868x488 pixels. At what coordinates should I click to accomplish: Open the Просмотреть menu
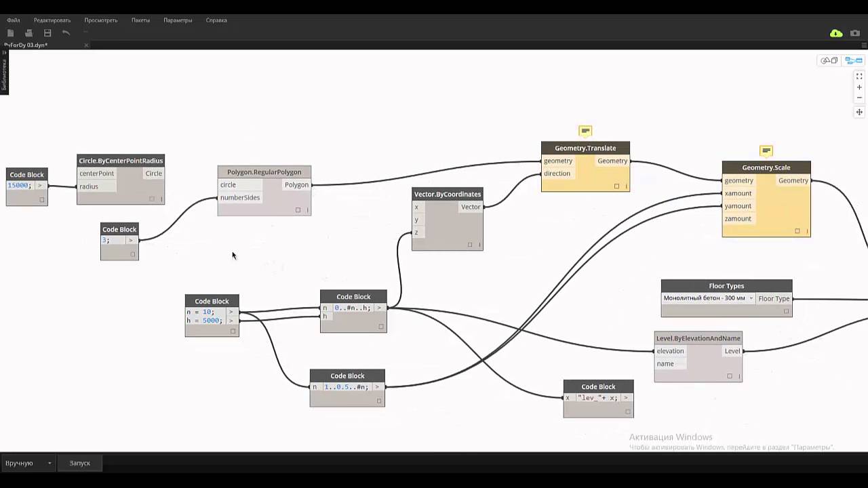(x=101, y=20)
